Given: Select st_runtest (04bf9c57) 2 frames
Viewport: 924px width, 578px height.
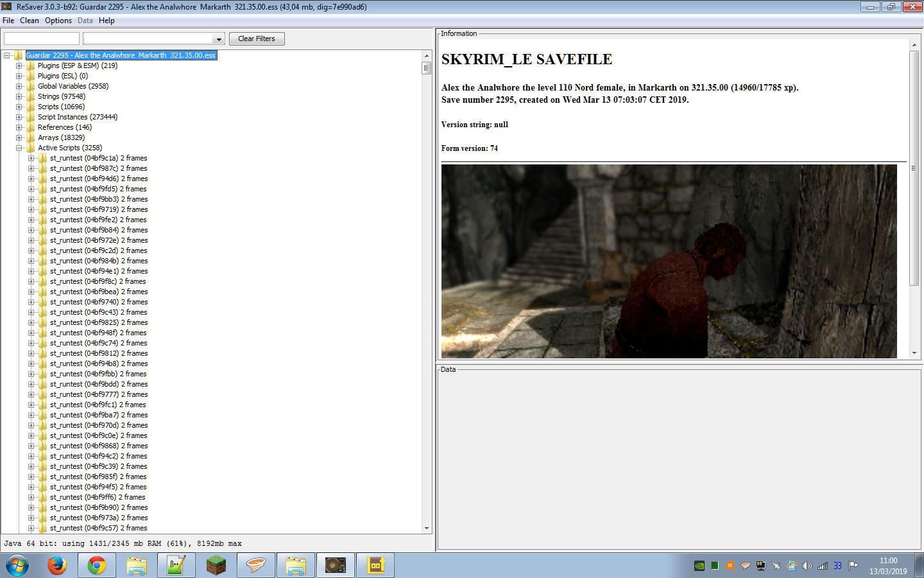Looking at the screenshot, I should coord(98,528).
